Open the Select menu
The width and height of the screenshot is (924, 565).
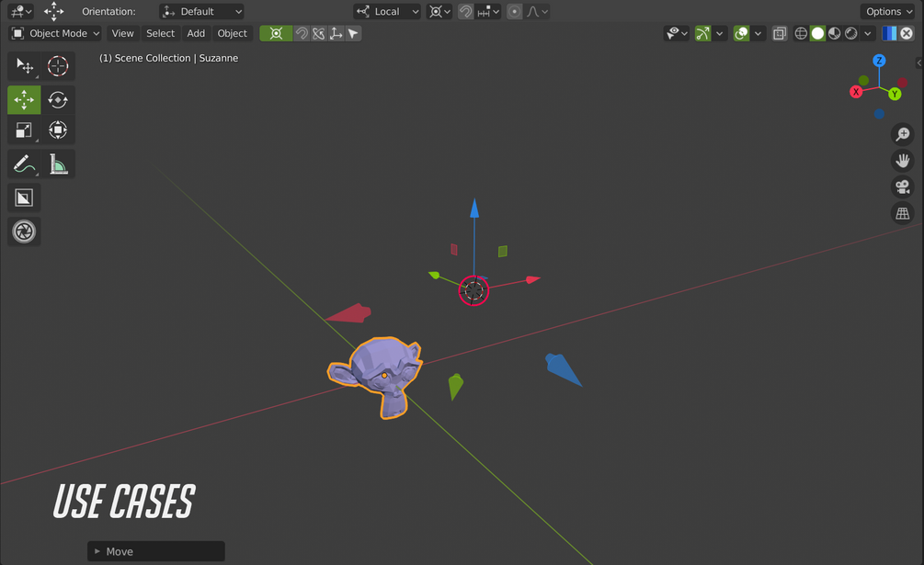tap(160, 34)
